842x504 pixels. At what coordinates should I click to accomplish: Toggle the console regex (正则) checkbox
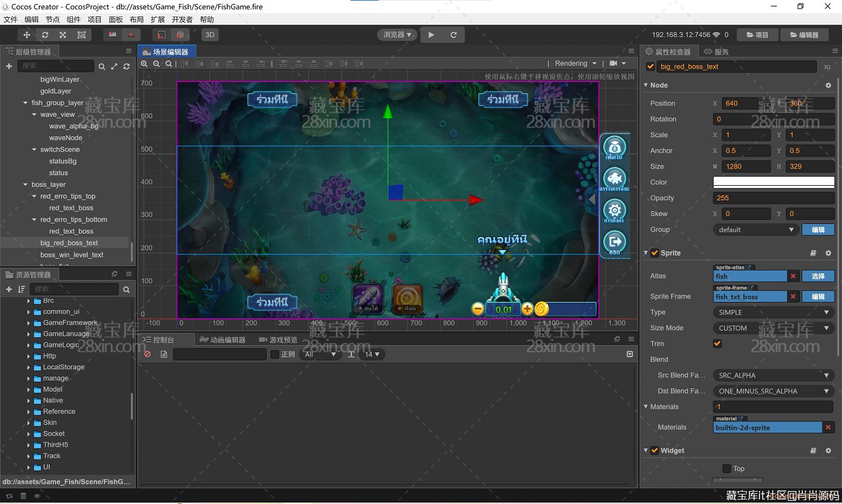coord(274,354)
